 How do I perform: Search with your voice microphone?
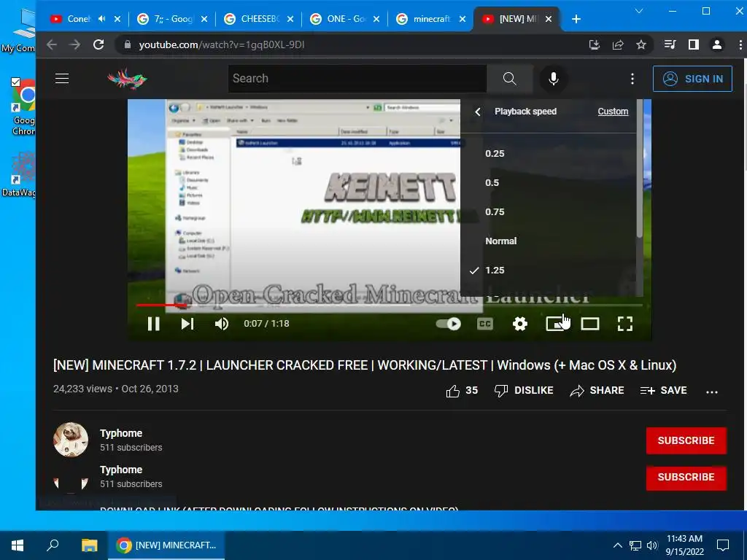click(x=553, y=79)
